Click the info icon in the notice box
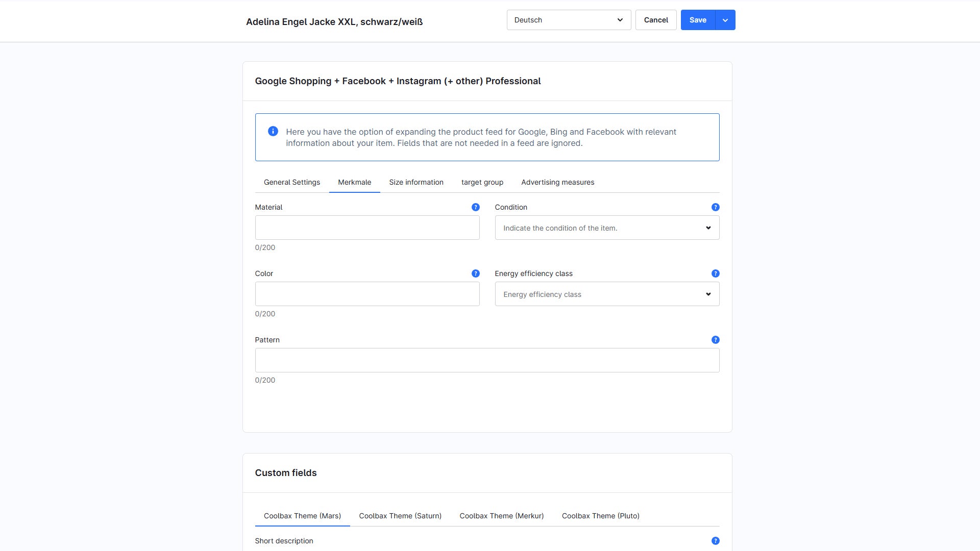Screen dimensions: 980x551 coord(273,131)
